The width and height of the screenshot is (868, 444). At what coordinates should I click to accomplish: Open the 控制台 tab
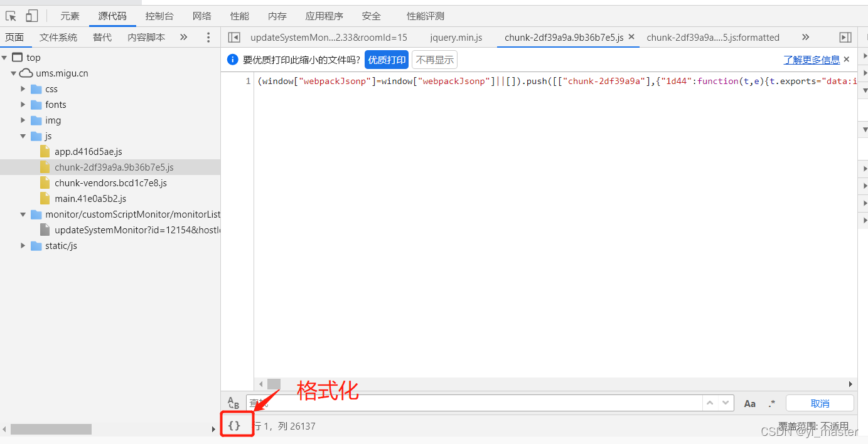click(x=159, y=16)
